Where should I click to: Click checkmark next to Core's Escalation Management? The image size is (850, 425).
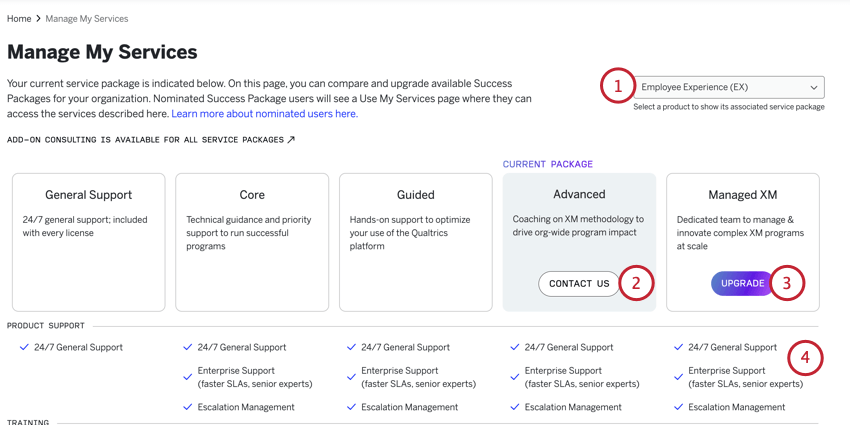pos(188,407)
